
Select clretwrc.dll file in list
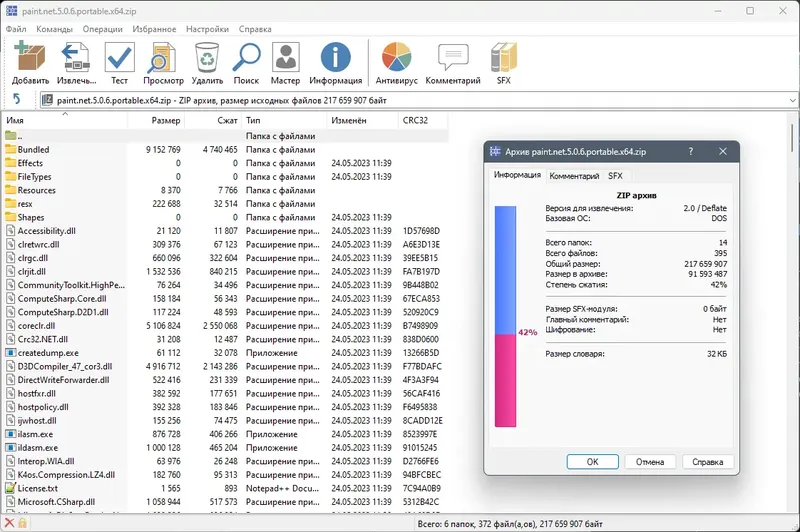pyautogui.click(x=224, y=244)
